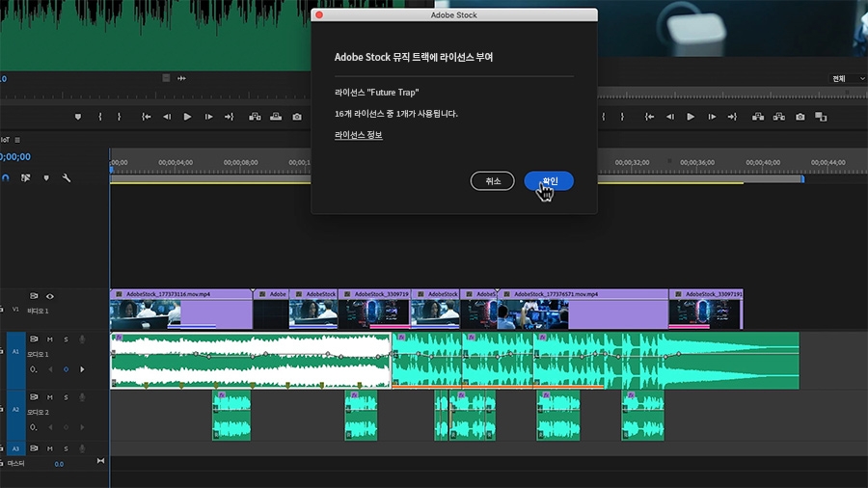Image resolution: width=868 pixels, height=488 pixels.
Task: Go to Out point in Program monitor
Action: 732,117
